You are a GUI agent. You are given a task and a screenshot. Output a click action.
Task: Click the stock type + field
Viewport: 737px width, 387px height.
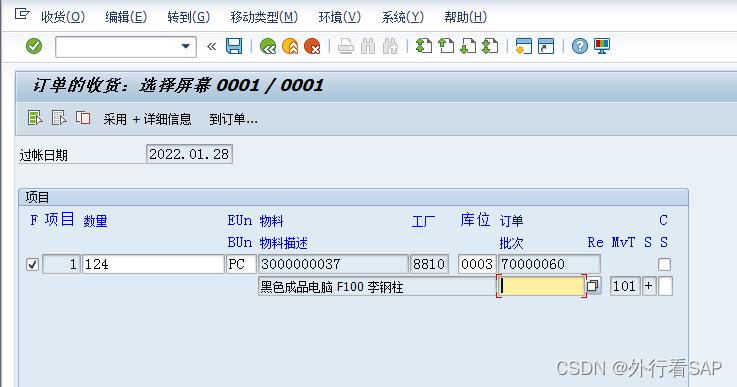tap(649, 286)
